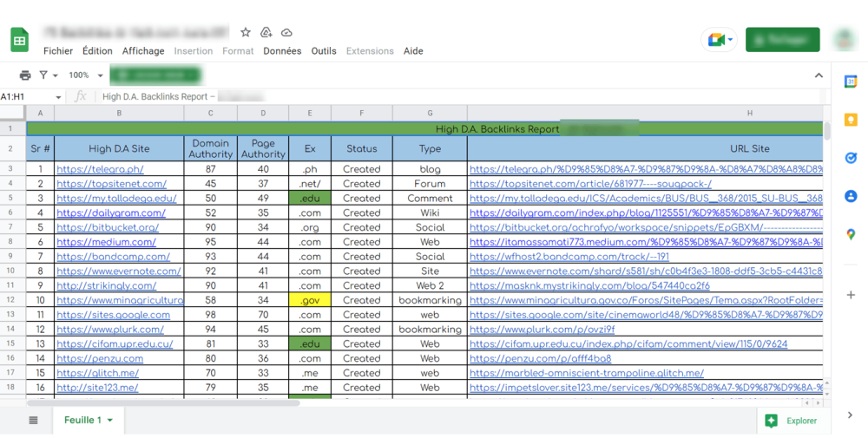Open the Google Meet call dropdown
Screen dimensions: 868x438
point(720,40)
